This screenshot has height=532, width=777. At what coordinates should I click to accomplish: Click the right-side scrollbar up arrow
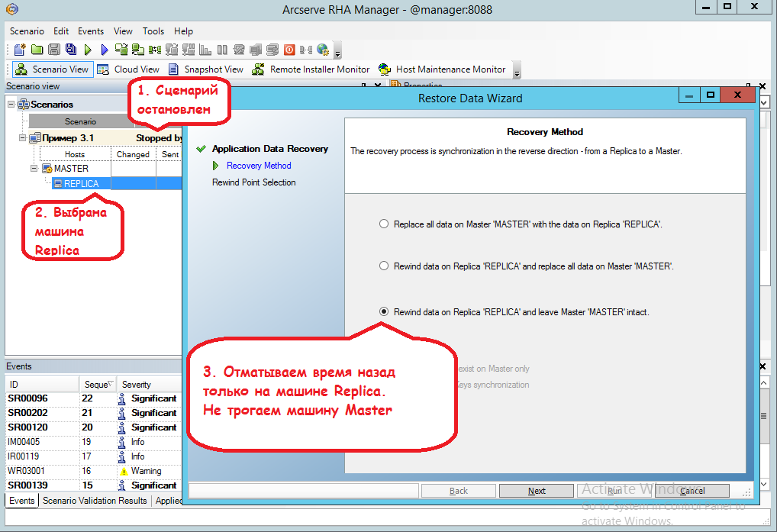click(763, 383)
